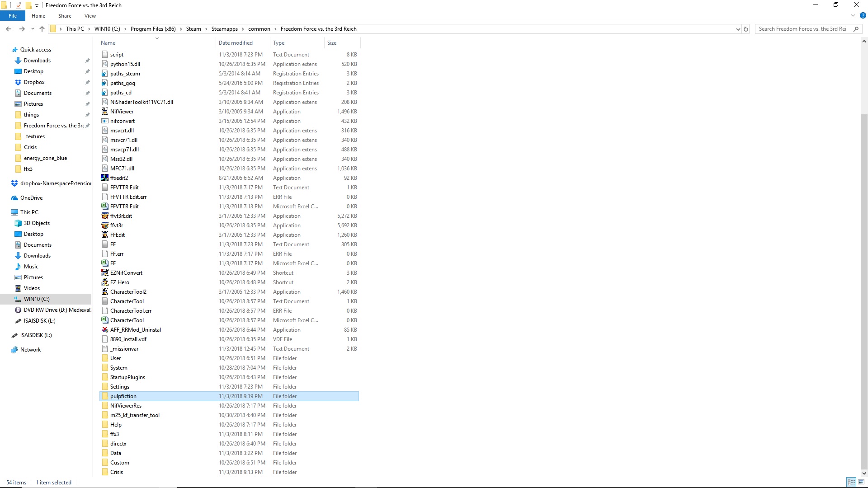Select the script text document
868x488 pixels.
(x=229, y=55)
